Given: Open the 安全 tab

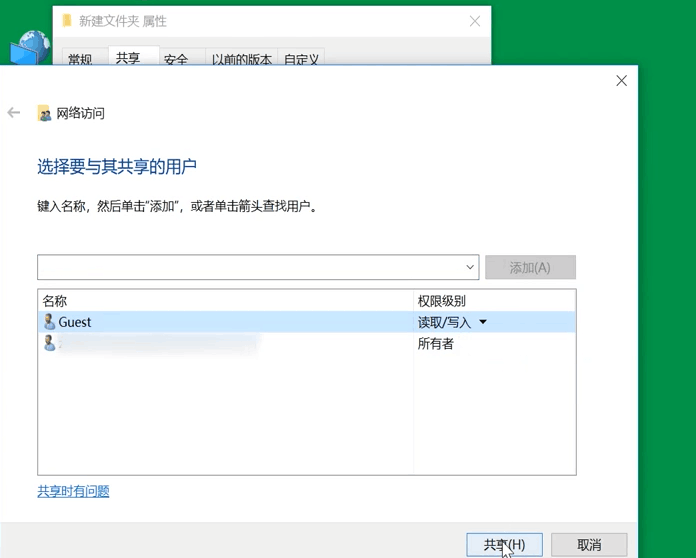Looking at the screenshot, I should pos(176,59).
